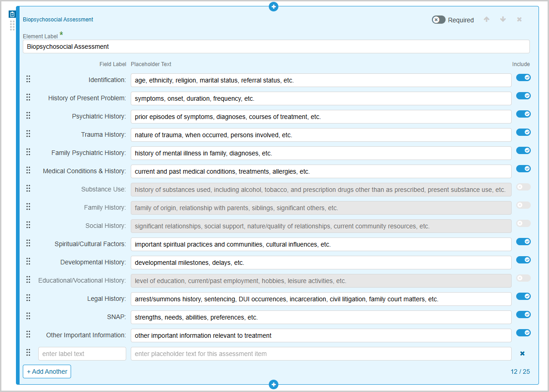This screenshot has height=392, width=549.
Task: Enable the Family History include toggle
Action: click(523, 205)
